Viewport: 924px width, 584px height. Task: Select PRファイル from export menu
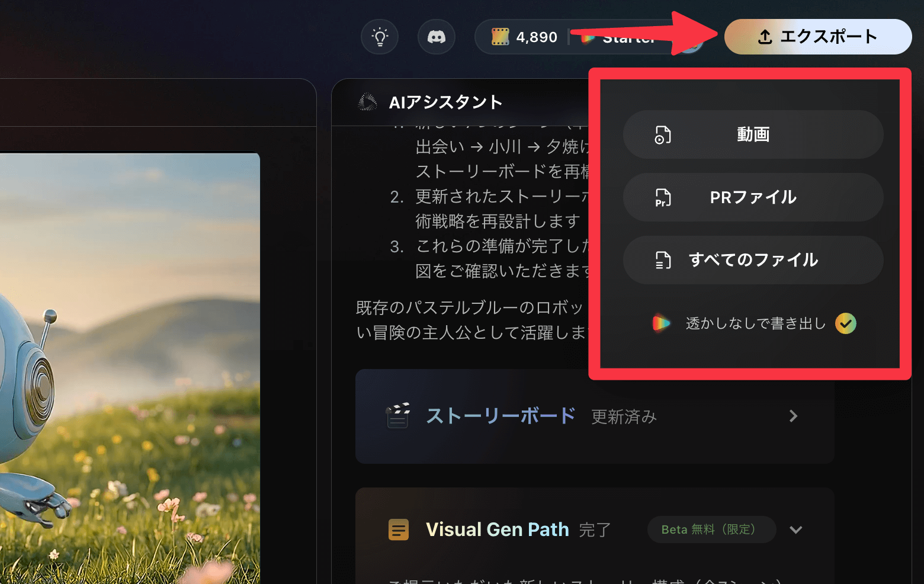753,197
